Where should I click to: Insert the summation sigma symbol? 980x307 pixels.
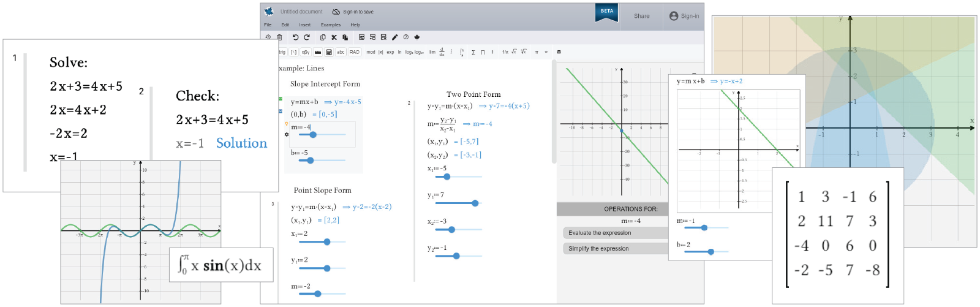coord(473,52)
